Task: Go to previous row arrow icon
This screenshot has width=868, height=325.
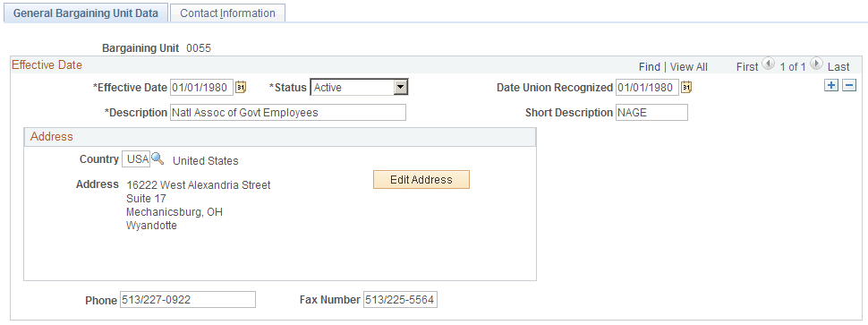Action: [768, 64]
